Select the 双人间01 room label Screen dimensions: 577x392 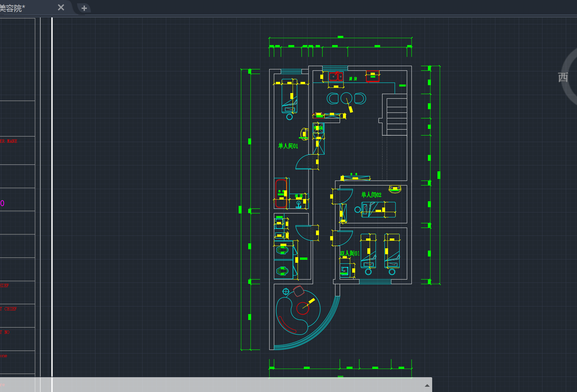(x=350, y=253)
